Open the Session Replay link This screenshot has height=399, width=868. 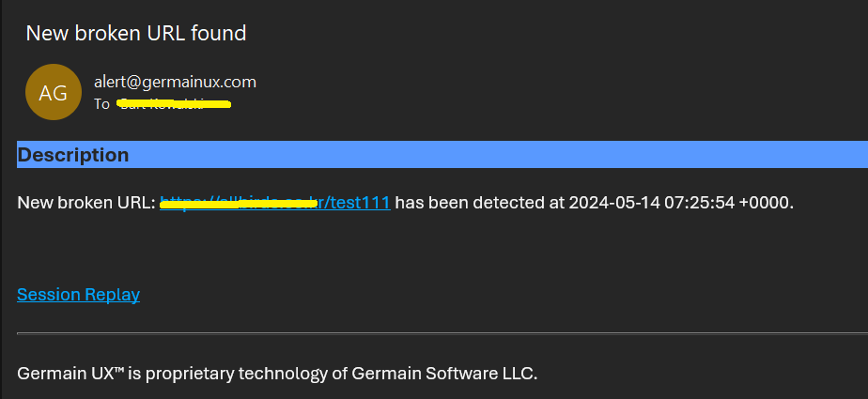point(78,295)
